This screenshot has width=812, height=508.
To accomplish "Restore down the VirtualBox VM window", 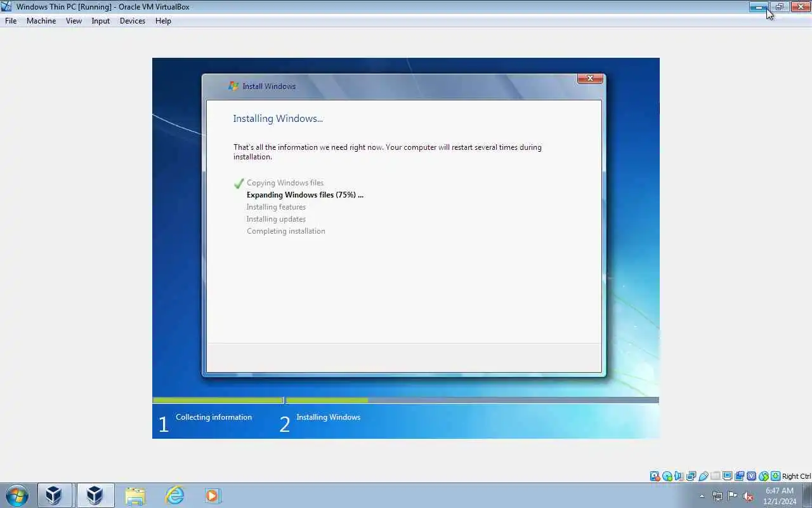I will click(779, 7).
